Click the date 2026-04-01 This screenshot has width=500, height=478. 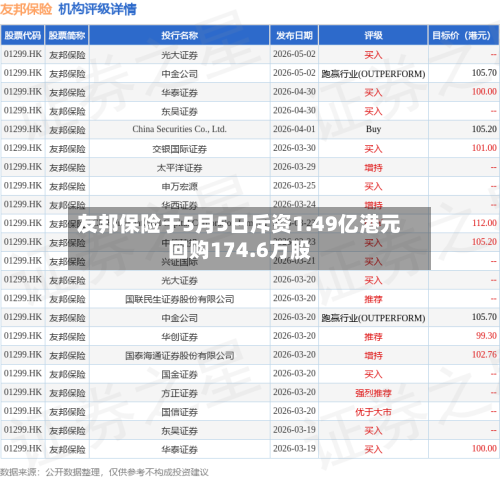point(294,129)
